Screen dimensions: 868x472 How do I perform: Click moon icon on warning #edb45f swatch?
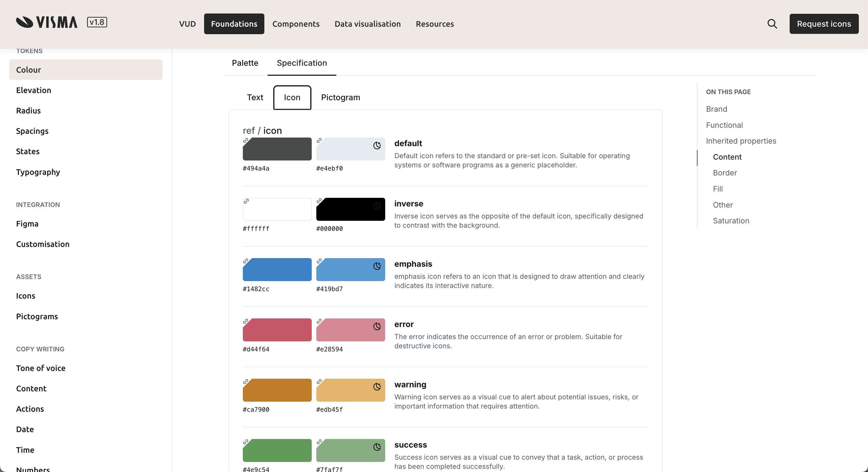click(377, 387)
